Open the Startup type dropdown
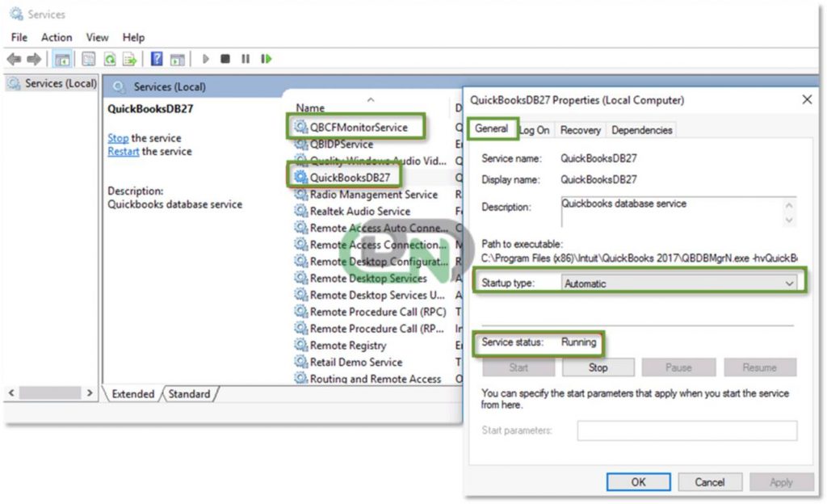The image size is (827, 504). pyautogui.click(x=679, y=283)
